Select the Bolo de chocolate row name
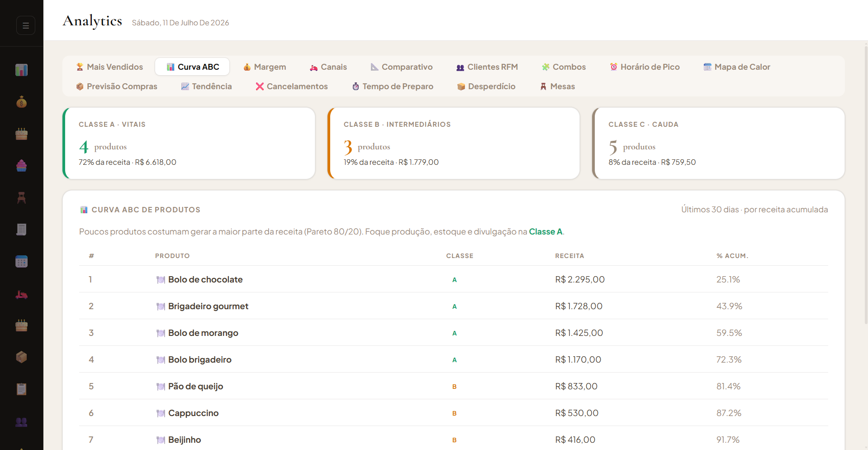This screenshot has width=868, height=450. (x=205, y=280)
